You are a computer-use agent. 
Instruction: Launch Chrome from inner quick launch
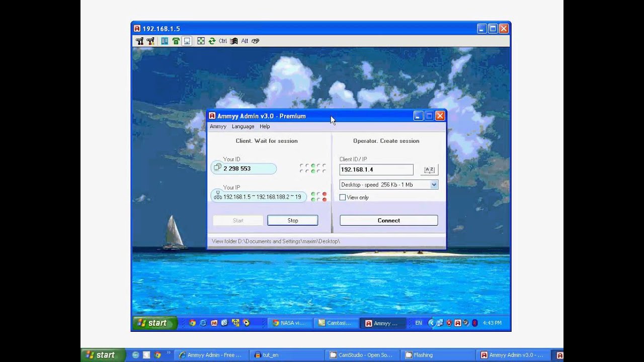192,323
